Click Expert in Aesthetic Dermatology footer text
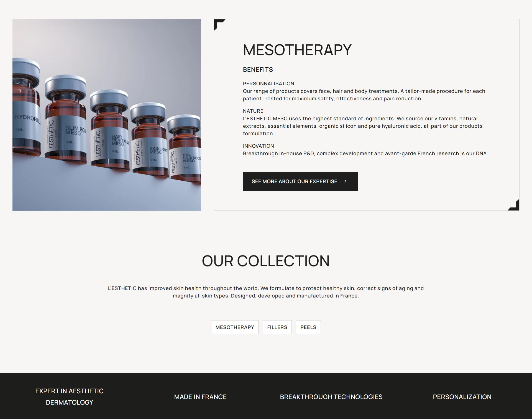The image size is (532, 419). (x=69, y=397)
